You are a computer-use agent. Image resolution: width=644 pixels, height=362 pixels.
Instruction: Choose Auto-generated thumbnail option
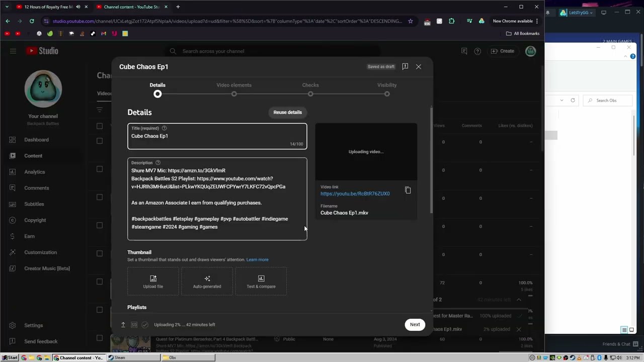(x=207, y=282)
